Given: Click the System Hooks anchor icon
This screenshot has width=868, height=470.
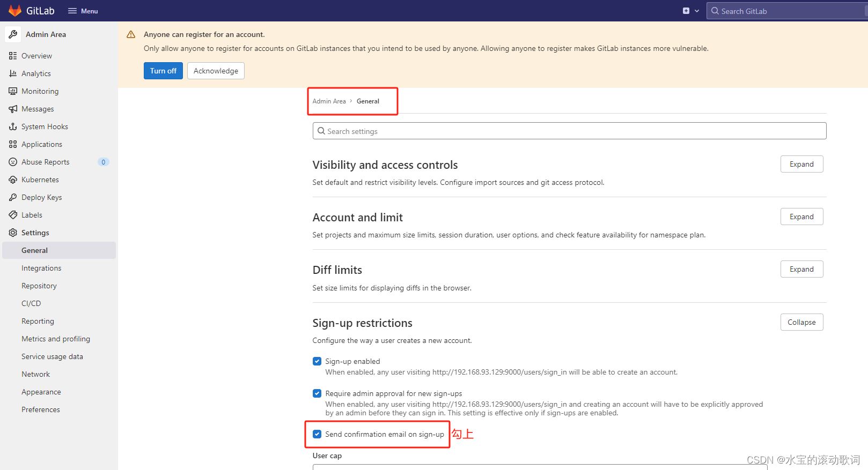Looking at the screenshot, I should (13, 126).
